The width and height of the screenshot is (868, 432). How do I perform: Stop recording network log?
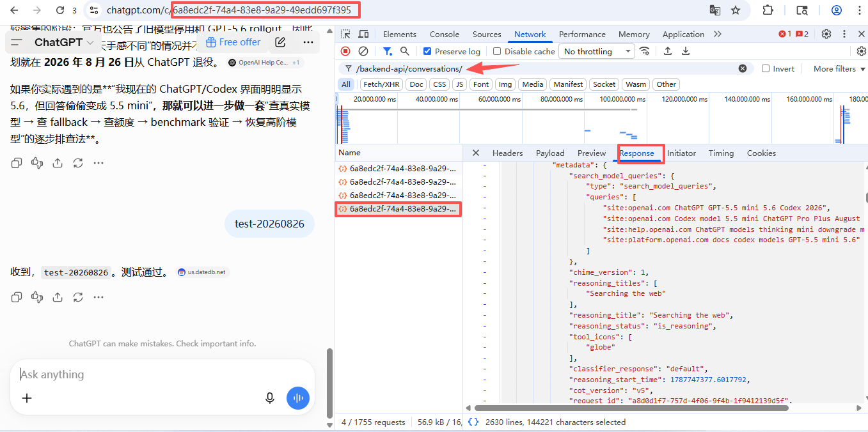coord(345,51)
